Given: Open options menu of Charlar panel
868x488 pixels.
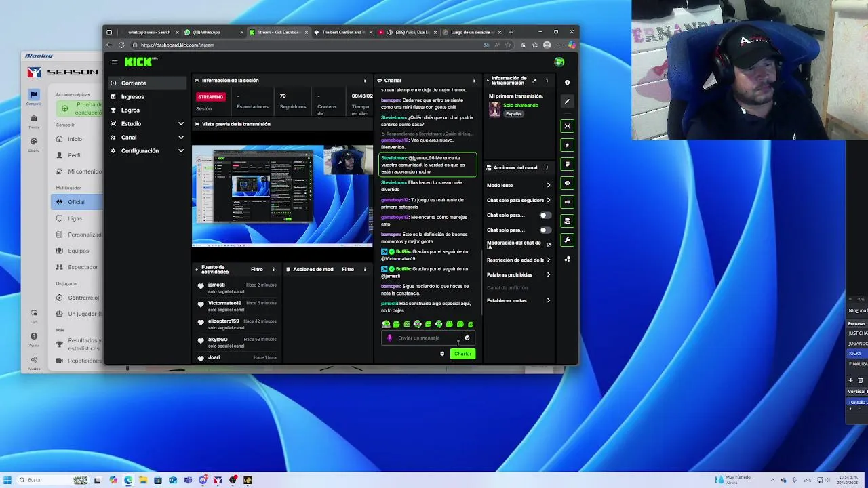Looking at the screenshot, I should point(474,81).
